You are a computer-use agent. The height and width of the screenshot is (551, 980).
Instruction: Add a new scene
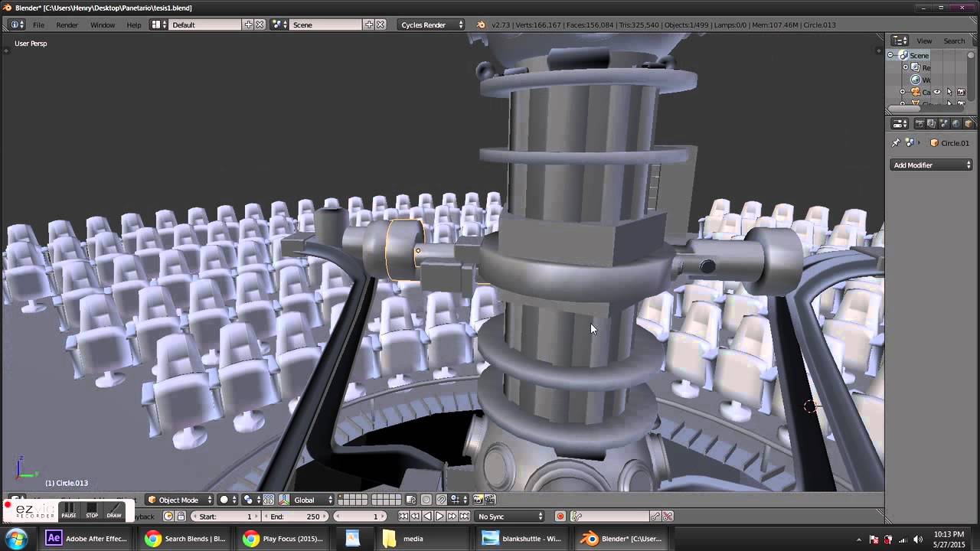click(369, 24)
